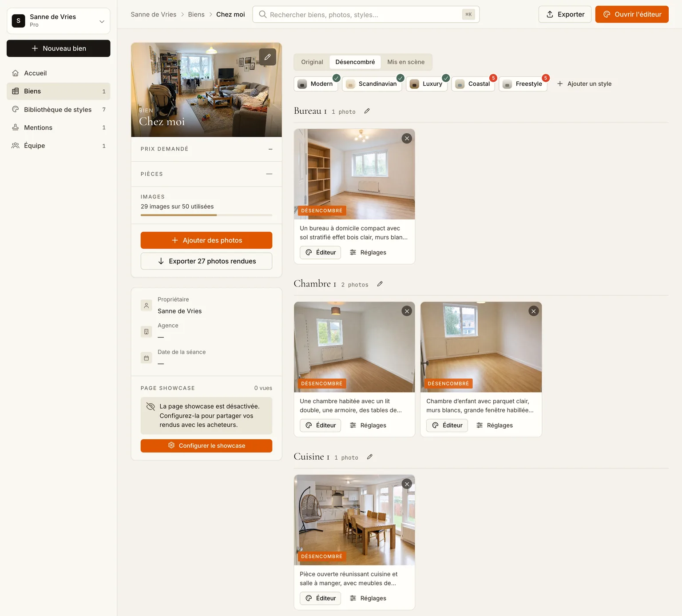Image resolution: width=682 pixels, height=616 pixels.
Task: Add a style with Ajouter un style
Action: click(584, 84)
